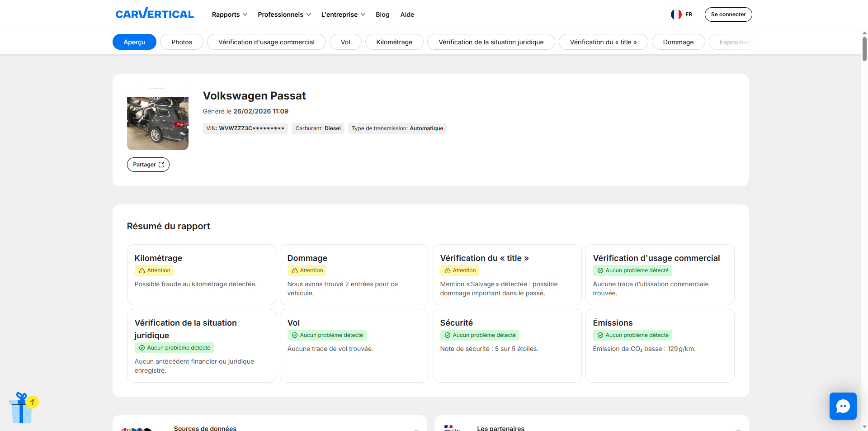This screenshot has width=868, height=431.
Task: Click the French flag language icon
Action: [x=676, y=14]
